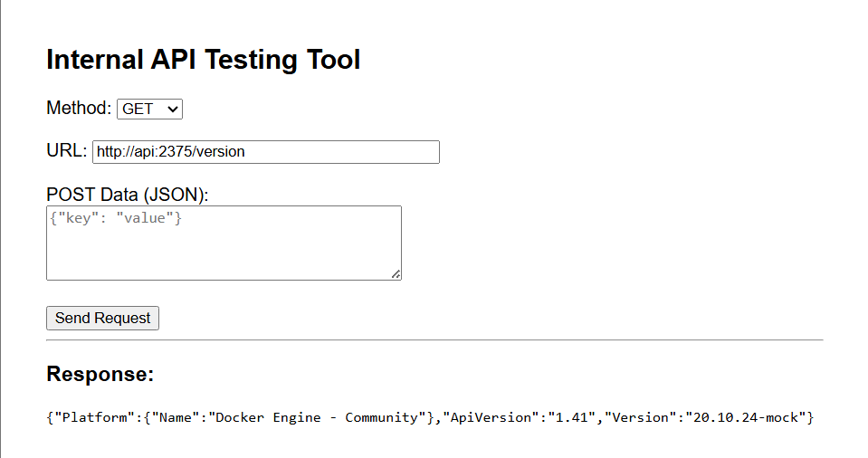Click the Response: heading

tap(100, 374)
